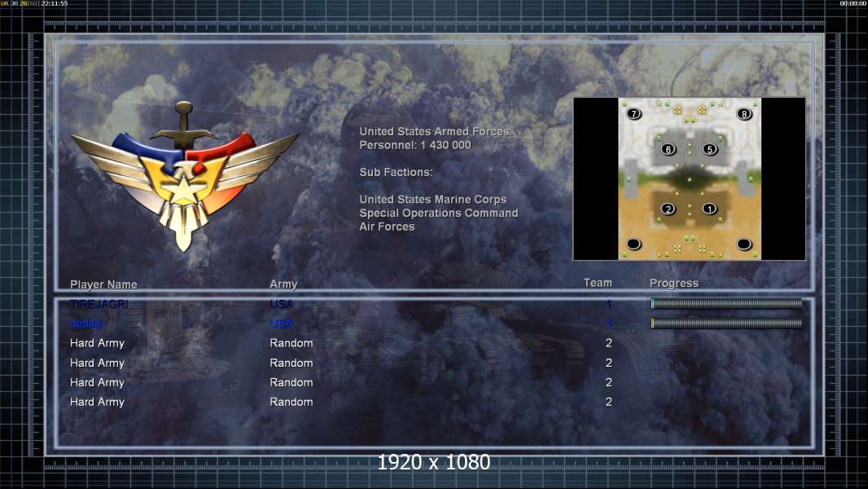Click the 'Sub Factions:' label
The image size is (868, 489).
point(396,172)
